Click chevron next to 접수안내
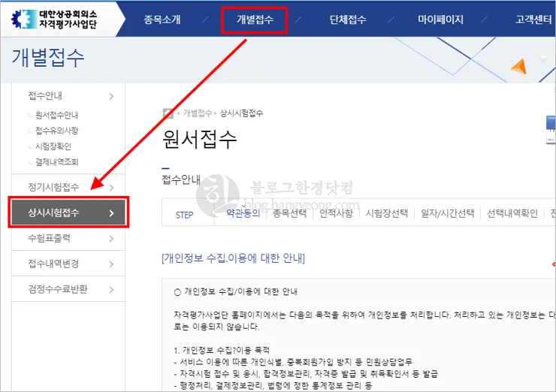Screen dimensions: 556x392 click(111, 96)
